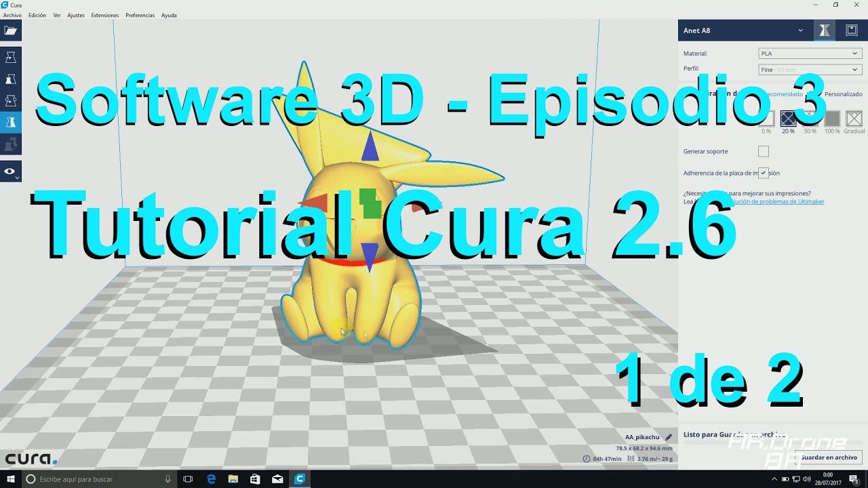868x488 pixels.
Task: Open the Perfil Fine dropdown
Action: (810, 69)
